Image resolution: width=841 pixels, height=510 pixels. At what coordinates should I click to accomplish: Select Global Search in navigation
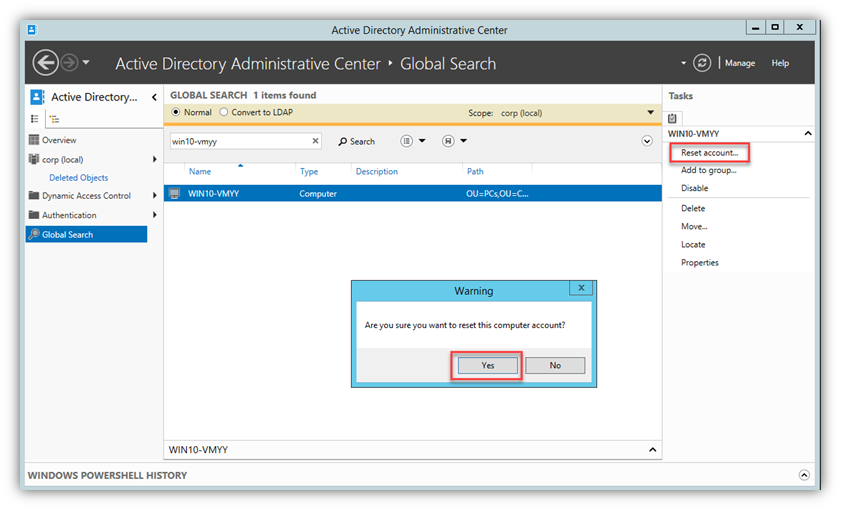[86, 234]
